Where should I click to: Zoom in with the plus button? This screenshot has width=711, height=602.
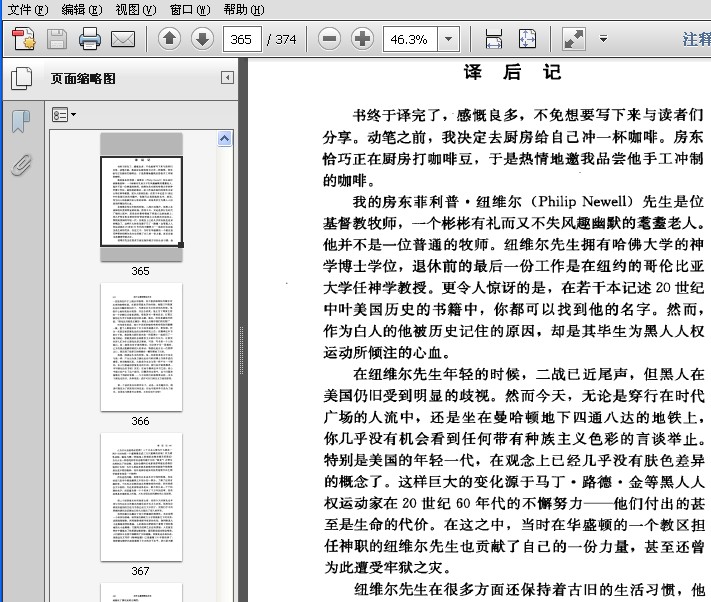pyautogui.click(x=362, y=40)
